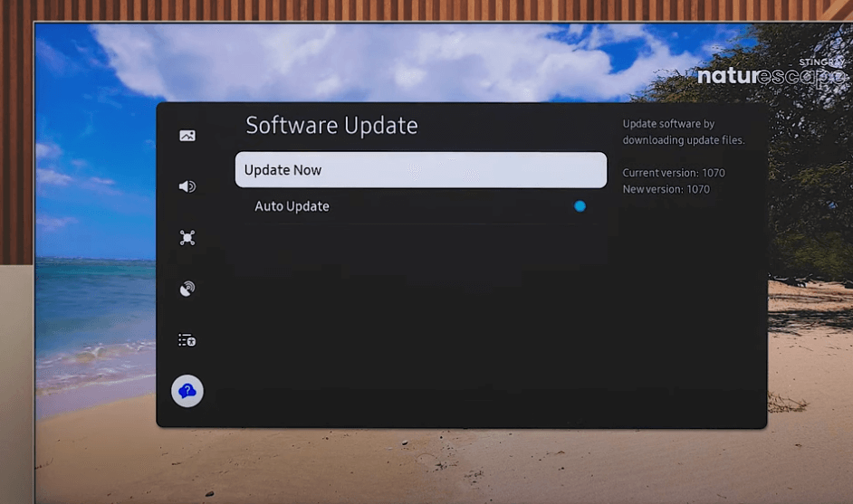Open the Broadcasting satellite dish icon

[187, 290]
